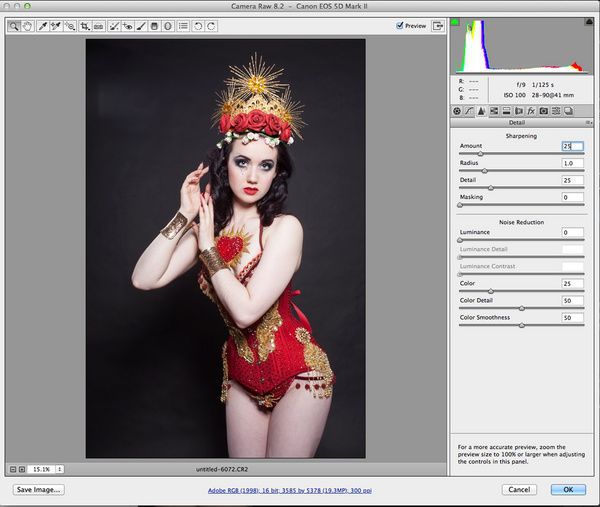Open the Camera Raw preferences dialog icon
Viewport: 600px width, 507px height.
pos(183,26)
